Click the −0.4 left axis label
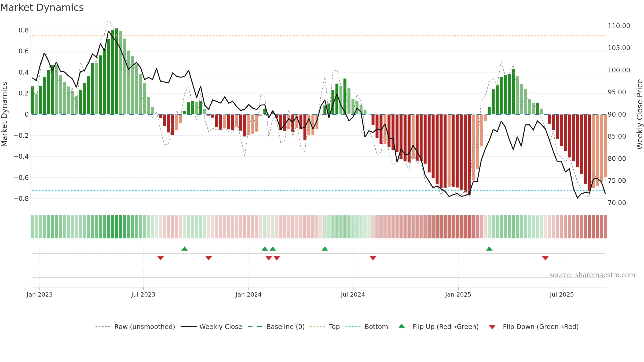644x362 pixels. coord(21,156)
